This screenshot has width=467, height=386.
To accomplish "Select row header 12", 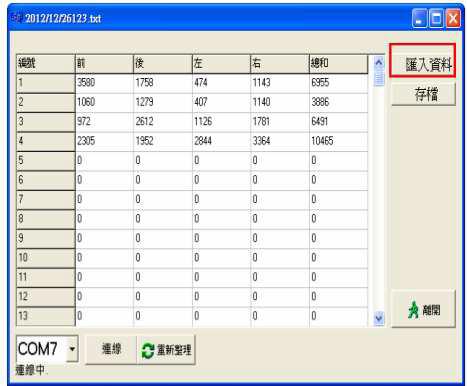I will [46, 297].
